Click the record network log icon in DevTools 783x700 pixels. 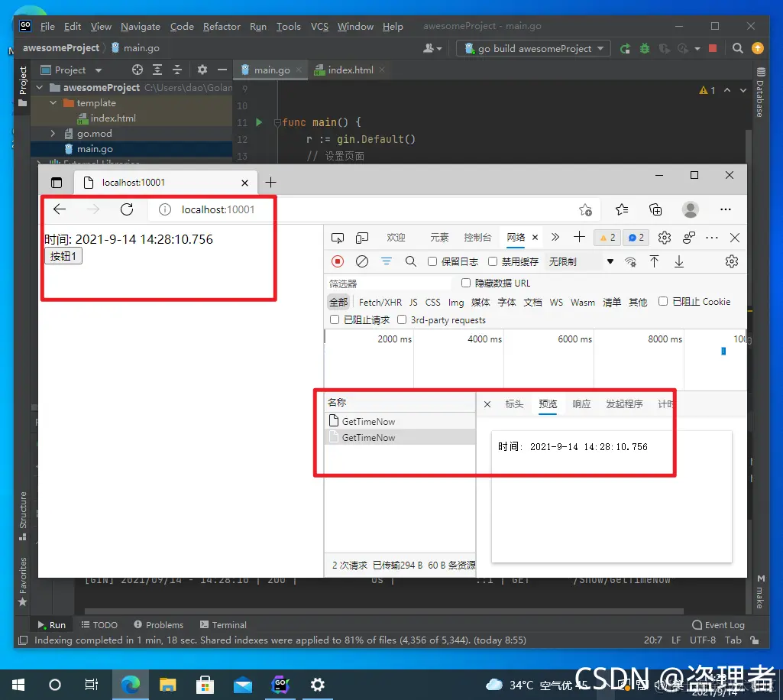337,261
